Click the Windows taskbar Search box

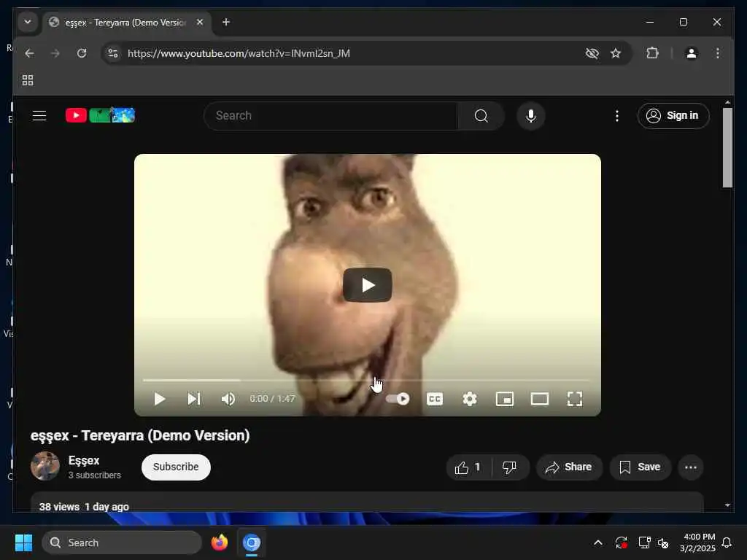122,542
